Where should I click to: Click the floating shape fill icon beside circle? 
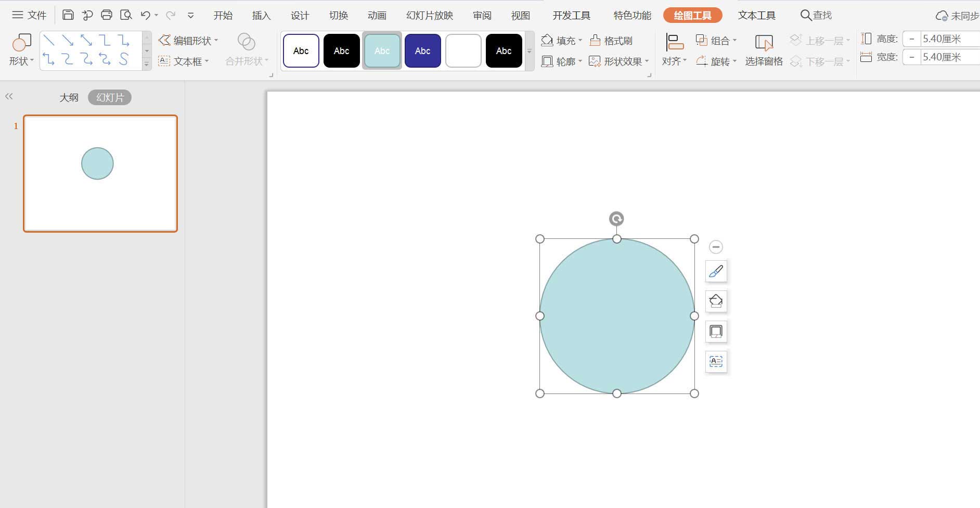point(716,301)
